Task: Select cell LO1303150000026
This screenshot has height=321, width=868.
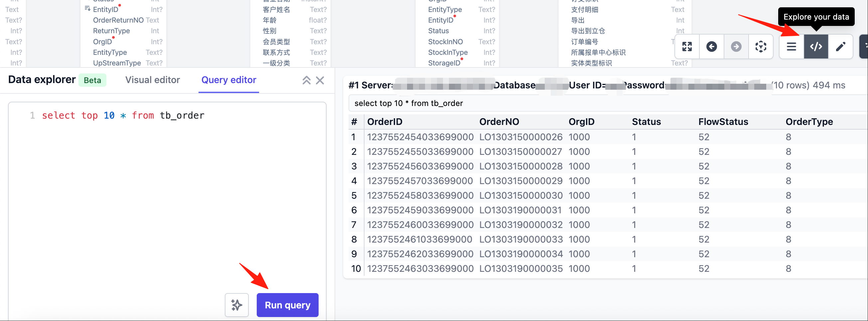Action: (x=520, y=137)
